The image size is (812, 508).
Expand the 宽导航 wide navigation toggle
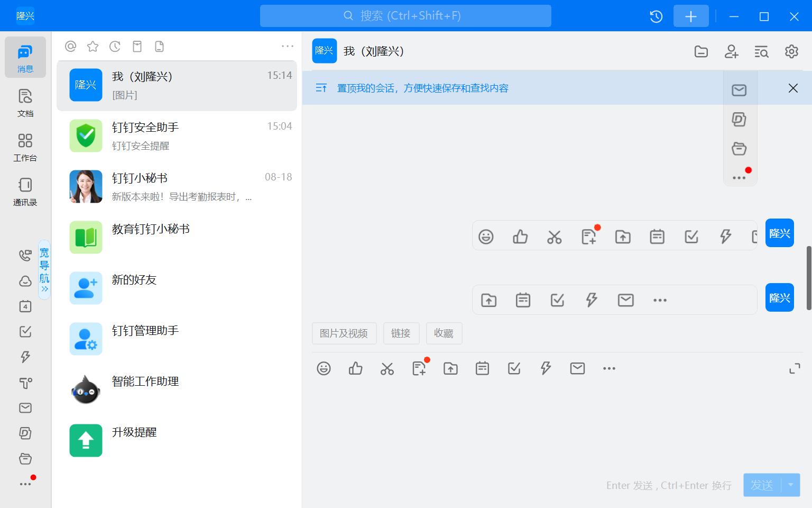44,270
